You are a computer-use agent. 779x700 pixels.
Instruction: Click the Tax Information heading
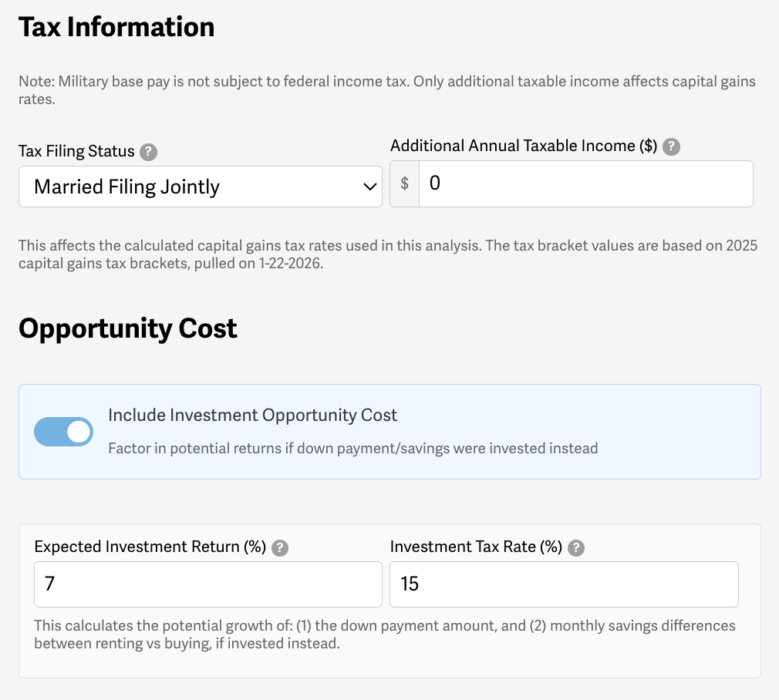pyautogui.click(x=116, y=27)
